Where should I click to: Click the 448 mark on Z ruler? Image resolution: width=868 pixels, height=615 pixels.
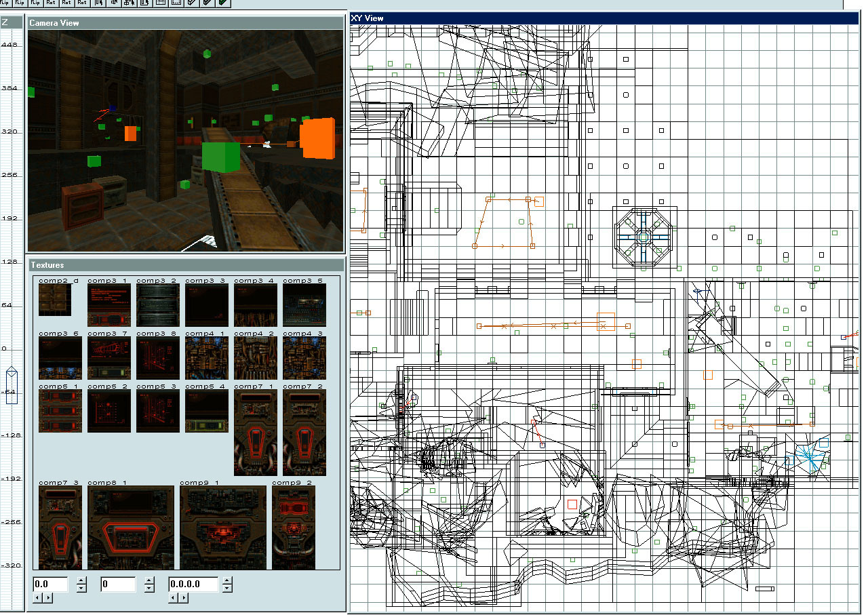pyautogui.click(x=9, y=45)
